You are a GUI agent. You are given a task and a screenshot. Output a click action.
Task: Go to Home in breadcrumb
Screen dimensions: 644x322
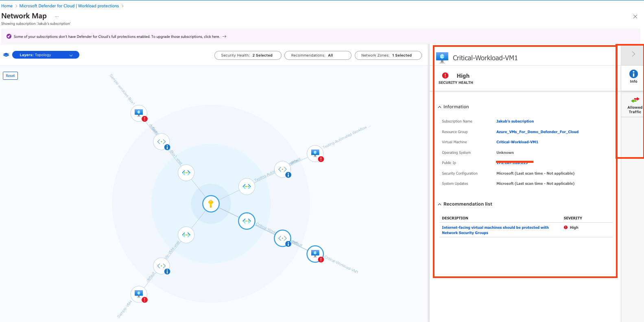click(x=7, y=6)
